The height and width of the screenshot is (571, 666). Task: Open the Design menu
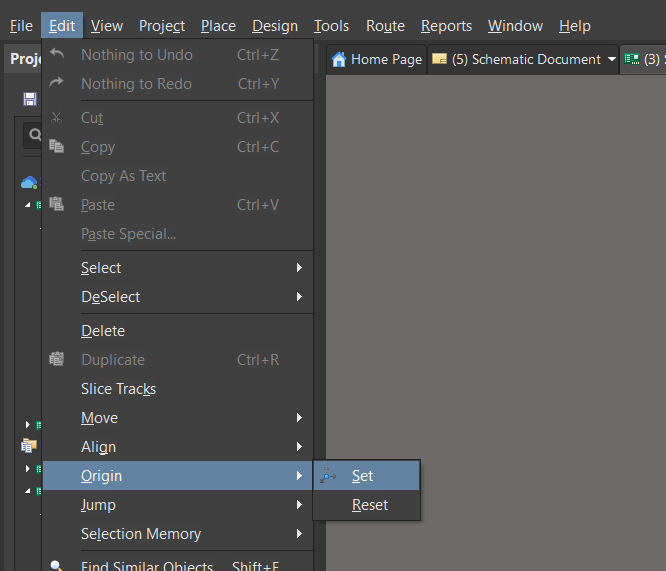[x=275, y=26]
